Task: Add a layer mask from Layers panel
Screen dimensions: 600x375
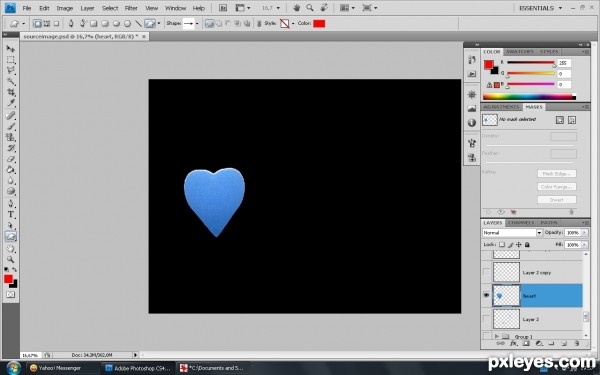Action: (x=526, y=344)
